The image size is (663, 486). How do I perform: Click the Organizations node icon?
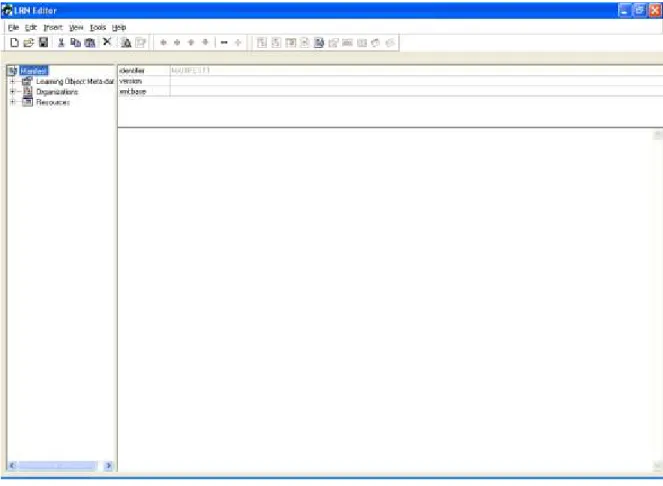(x=27, y=91)
